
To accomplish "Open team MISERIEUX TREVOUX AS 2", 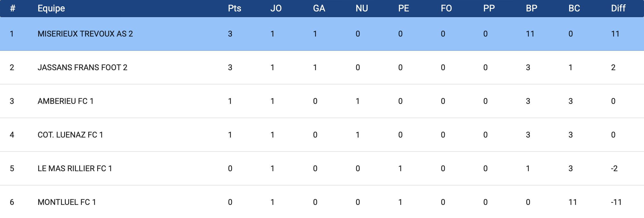I will (85, 34).
